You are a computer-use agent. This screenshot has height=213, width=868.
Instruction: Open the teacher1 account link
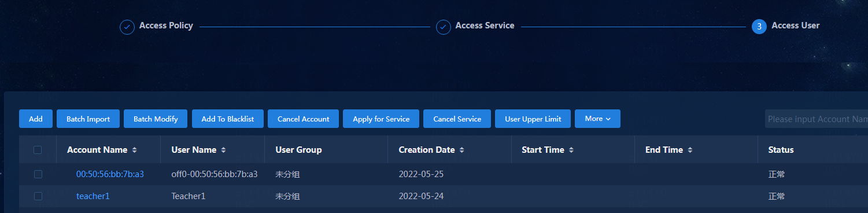pos(93,196)
